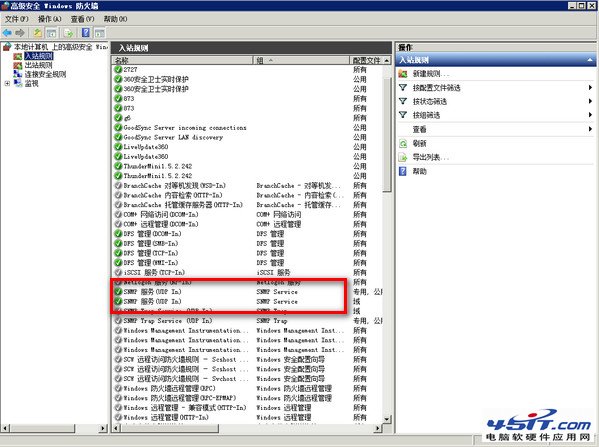The height and width of the screenshot is (447, 599).
Task: Sort rules by the 名称 column header
Action: click(x=183, y=60)
